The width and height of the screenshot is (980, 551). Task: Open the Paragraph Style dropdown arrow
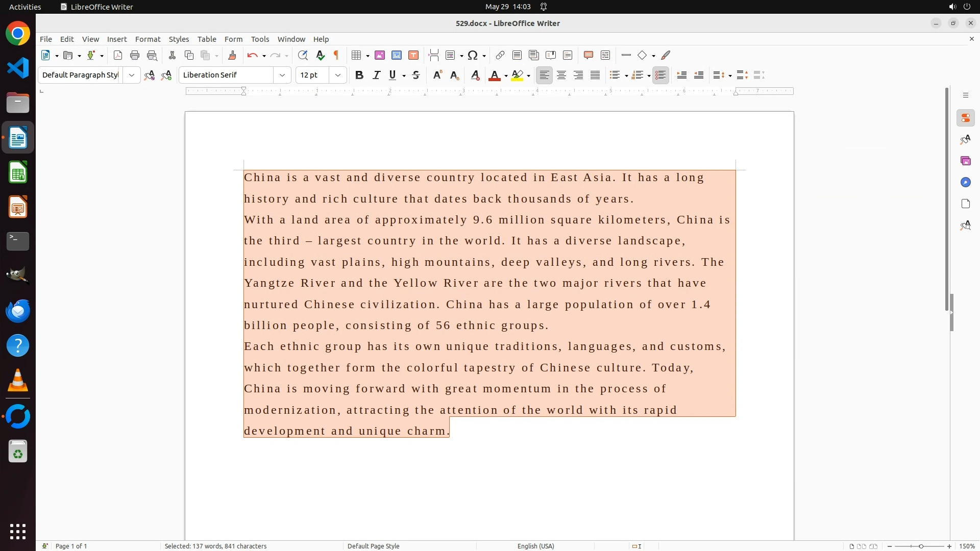132,76
